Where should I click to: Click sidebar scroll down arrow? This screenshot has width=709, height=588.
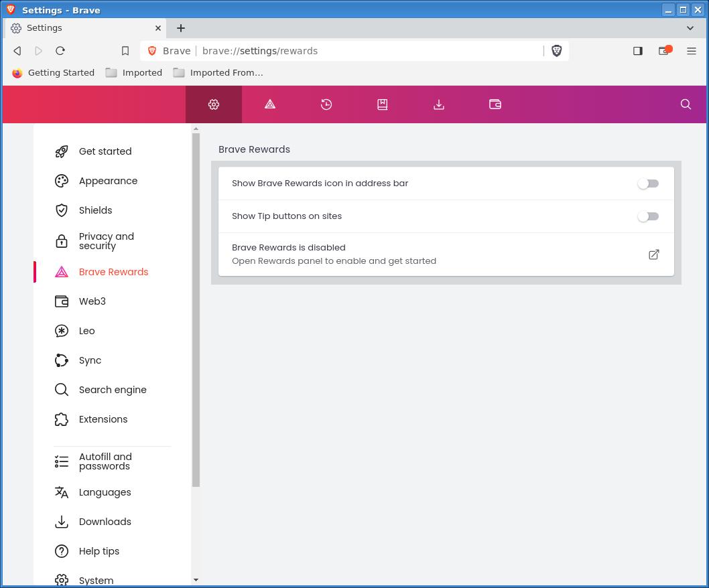point(196,580)
